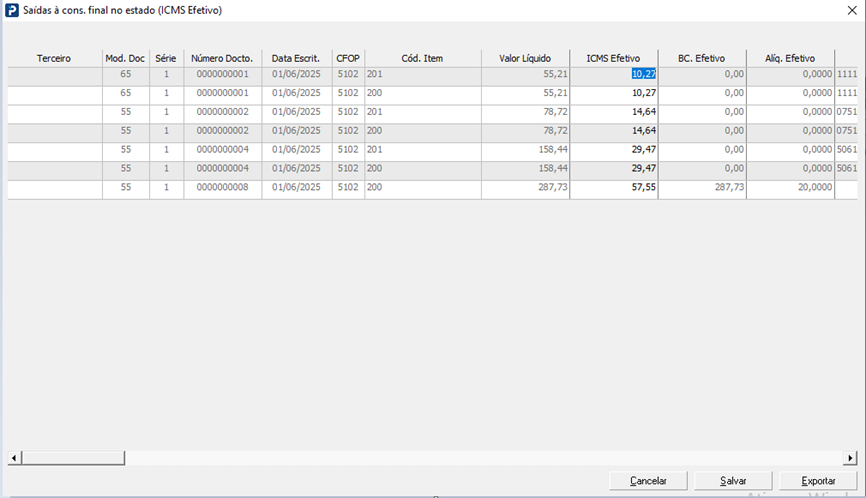Screen dimensions: 866x498
Task: Click Mod. Doc 65 in first row
Action: (x=125, y=75)
